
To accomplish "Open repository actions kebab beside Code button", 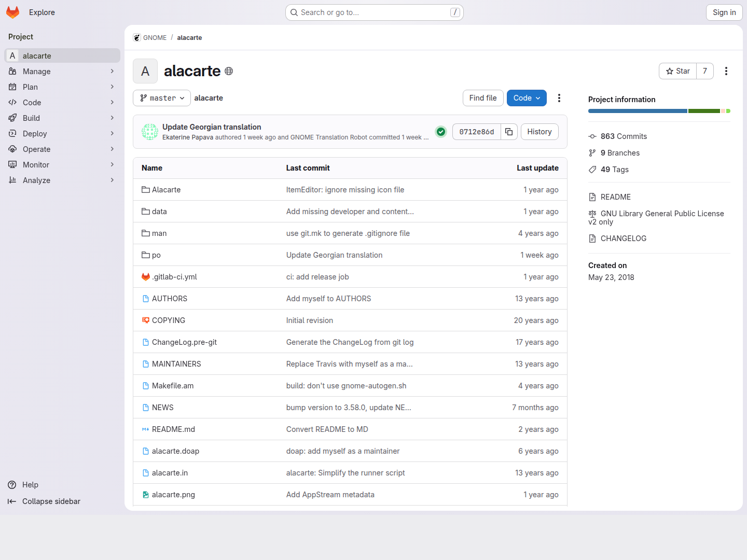I will click(x=559, y=98).
